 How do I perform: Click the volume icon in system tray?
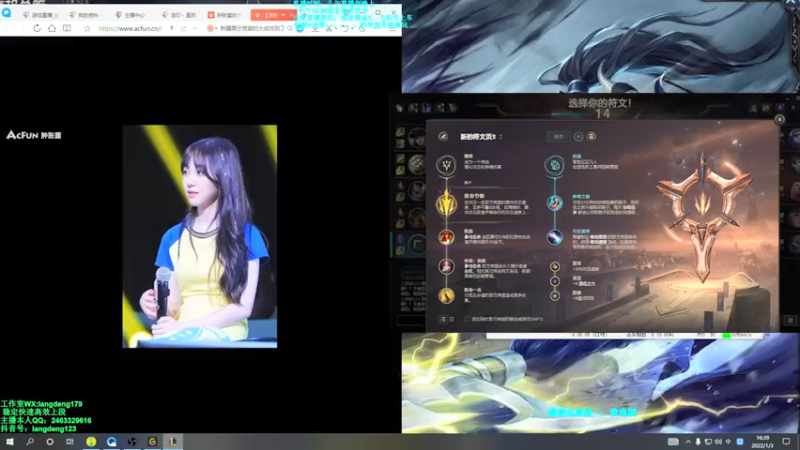[x=718, y=442]
